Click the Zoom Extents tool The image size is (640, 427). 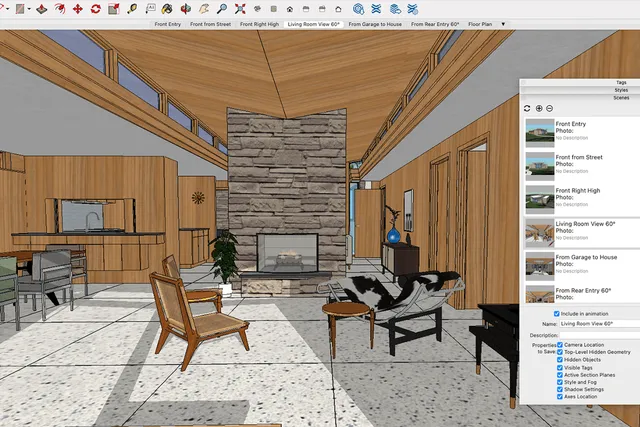(240, 9)
